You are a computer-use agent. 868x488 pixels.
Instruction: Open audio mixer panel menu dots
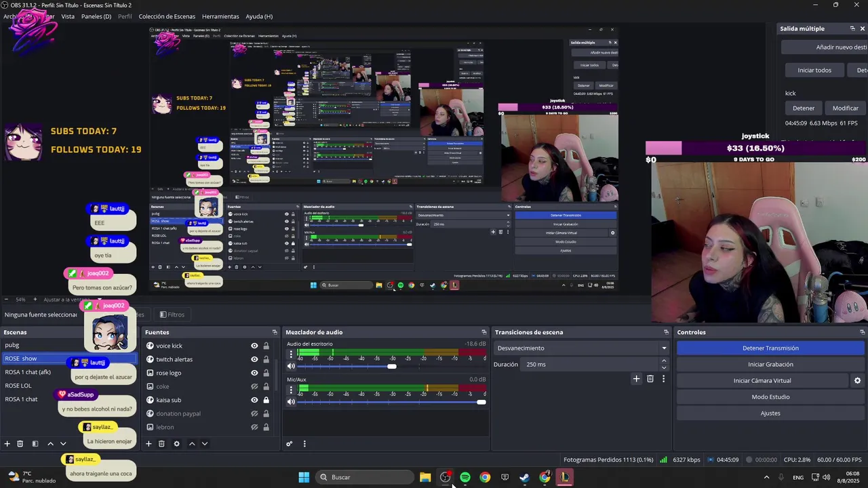304,444
